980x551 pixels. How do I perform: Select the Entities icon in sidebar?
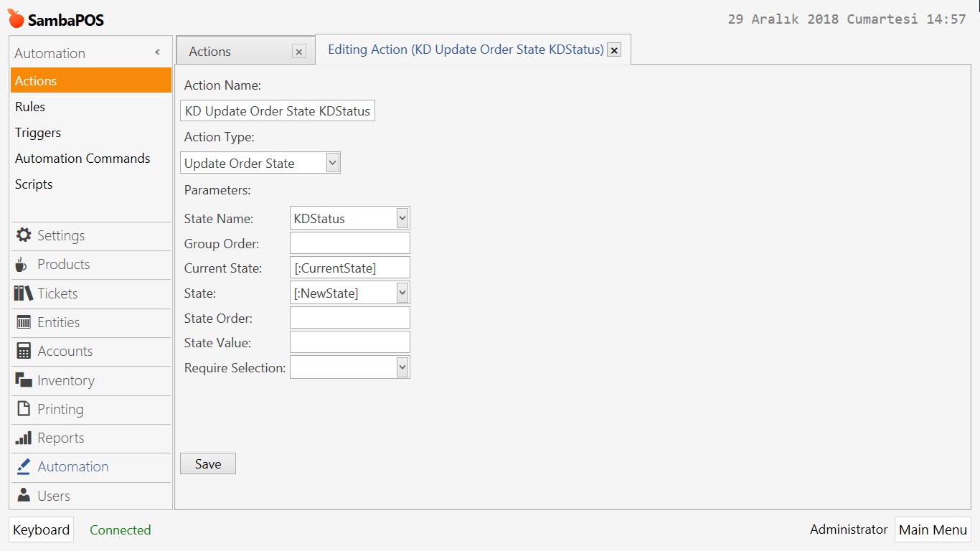[x=24, y=322]
